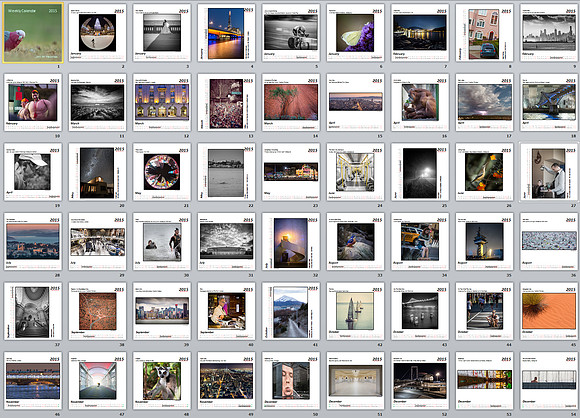Select slide 25 dark foggy light photo
The height and width of the screenshot is (418, 580).
tap(419, 172)
